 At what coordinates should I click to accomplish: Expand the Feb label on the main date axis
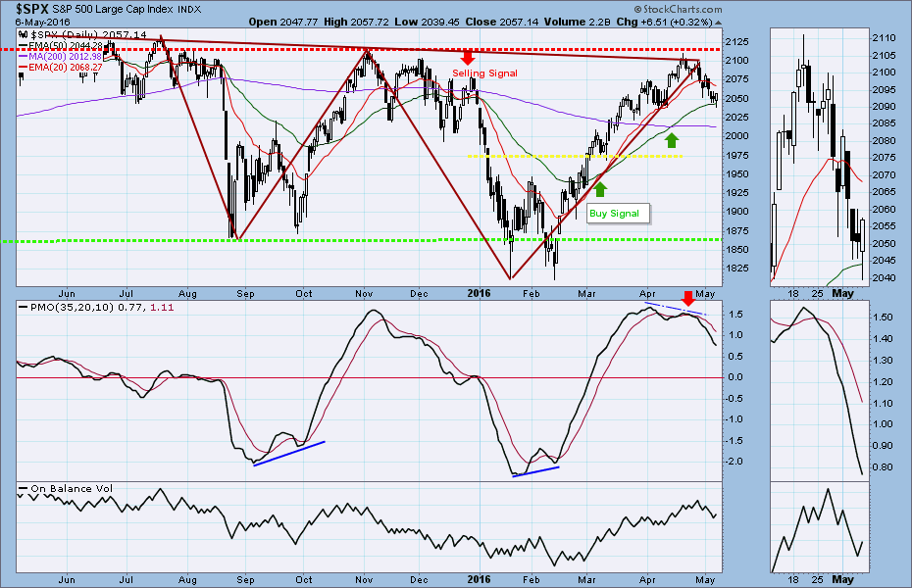[531, 292]
